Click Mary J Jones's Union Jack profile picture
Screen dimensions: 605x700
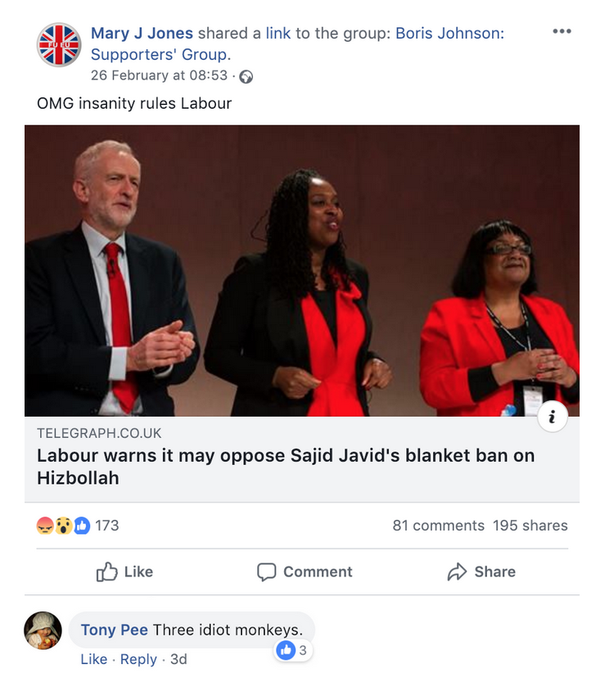pyautogui.click(x=59, y=45)
